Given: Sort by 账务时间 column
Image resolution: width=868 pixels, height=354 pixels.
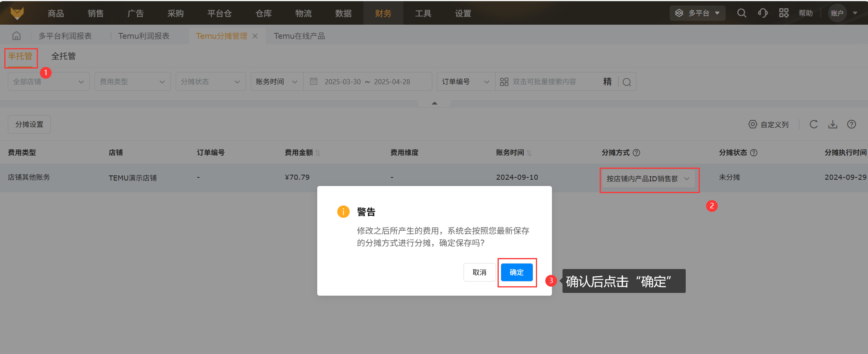Looking at the screenshot, I should click(529, 153).
